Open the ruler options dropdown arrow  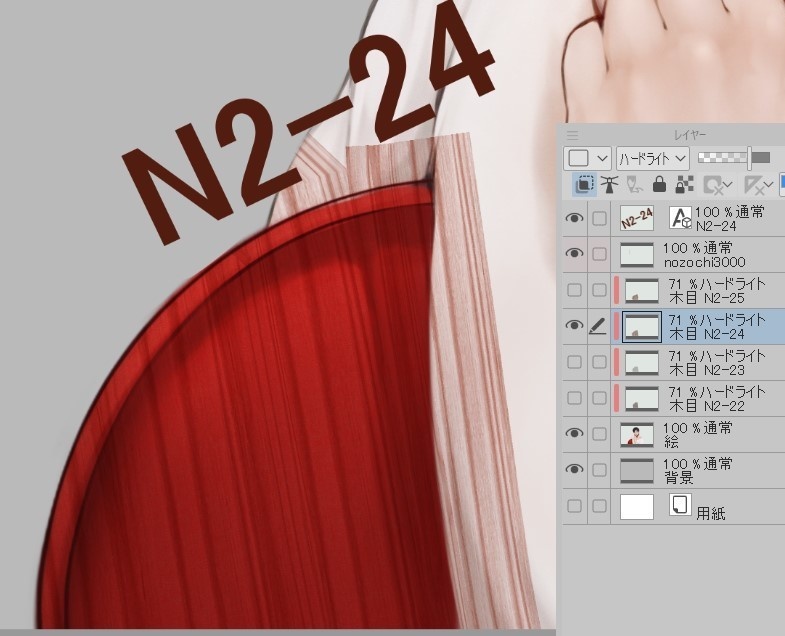tap(768, 185)
